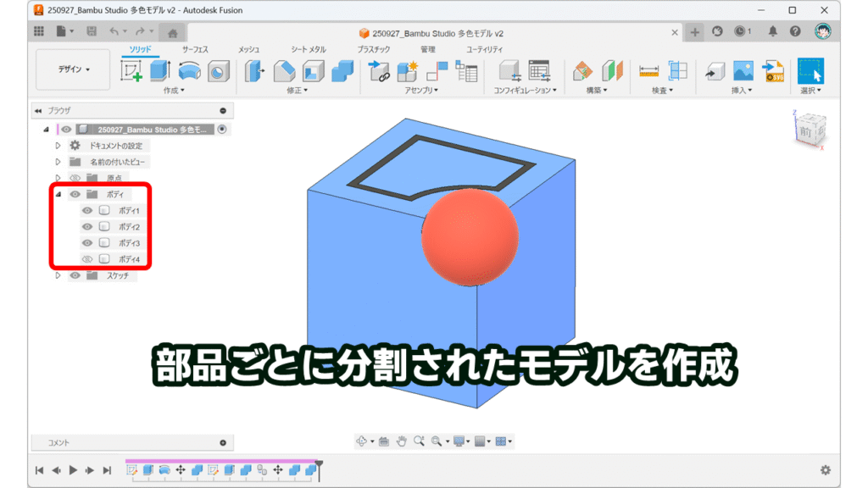Open the デザイン workspace dropdown
868x488 pixels.
point(74,69)
